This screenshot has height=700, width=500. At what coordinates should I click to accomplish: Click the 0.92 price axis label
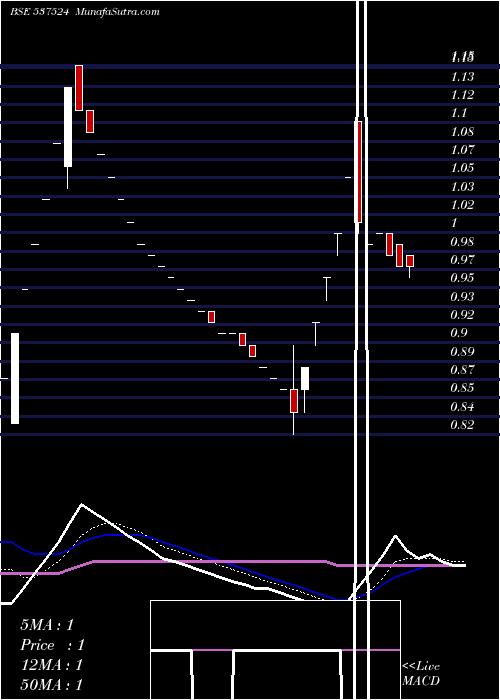click(462, 315)
